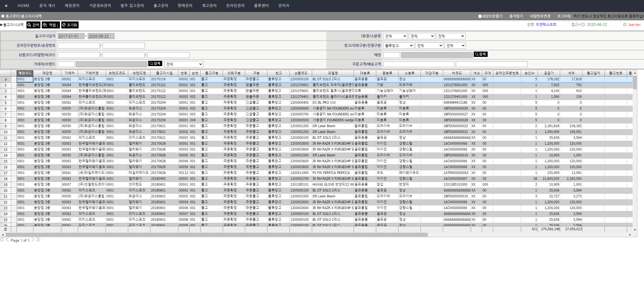This screenshot has width=644, height=308.
Task: Click the 검색 search button in toolbar
Action: tap(33, 25)
